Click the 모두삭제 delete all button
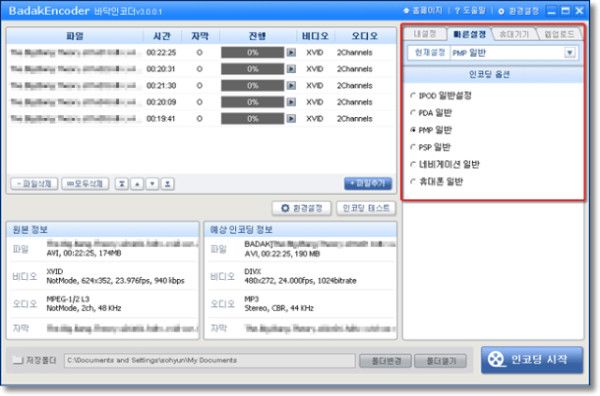 [x=85, y=184]
